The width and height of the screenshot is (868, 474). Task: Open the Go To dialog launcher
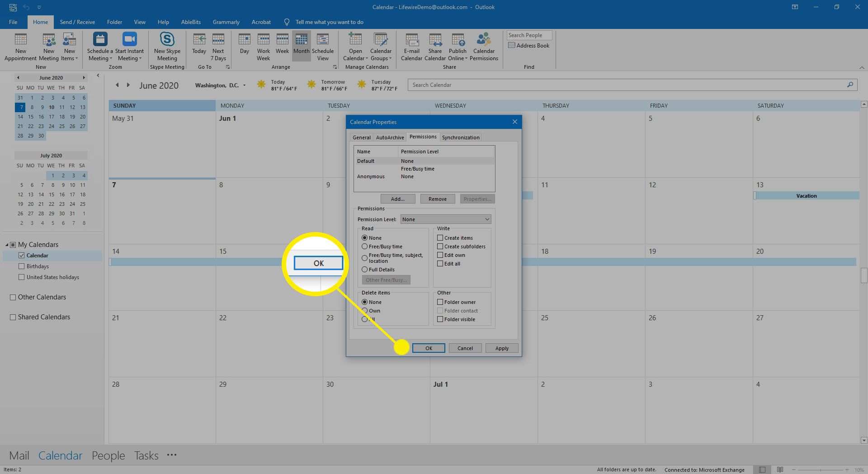[x=228, y=67]
